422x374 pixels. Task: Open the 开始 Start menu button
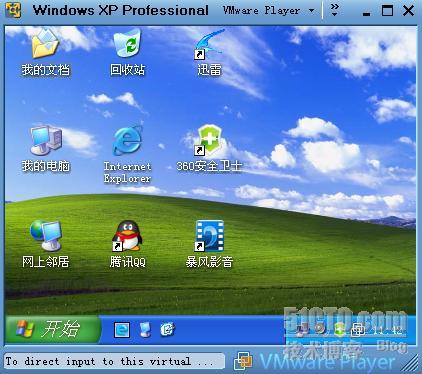pos(53,329)
